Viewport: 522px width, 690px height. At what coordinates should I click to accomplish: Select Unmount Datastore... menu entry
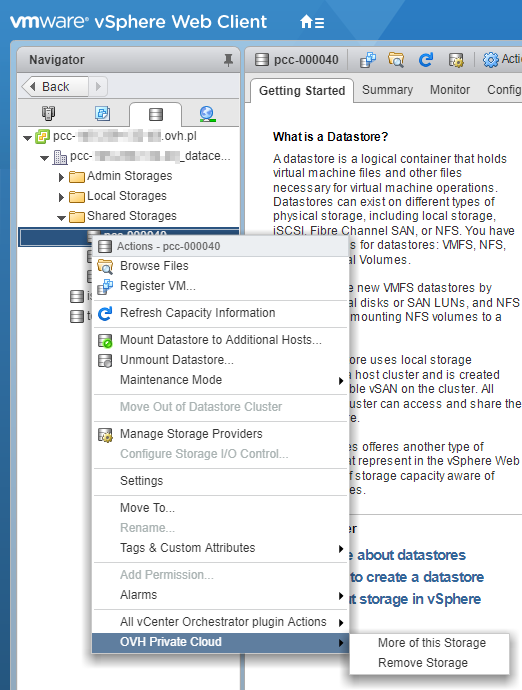(220, 360)
